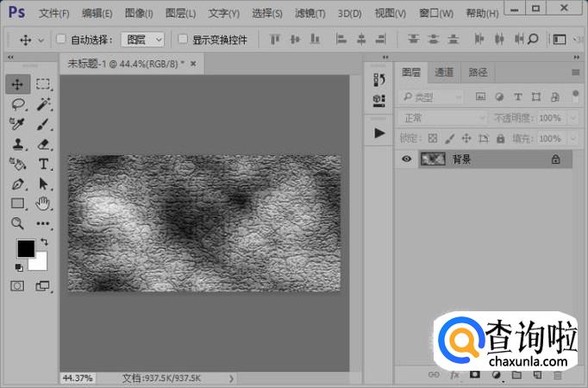The height and width of the screenshot is (388, 588).
Task: Select the Move tool in the toolbox
Action: pyautogui.click(x=17, y=84)
